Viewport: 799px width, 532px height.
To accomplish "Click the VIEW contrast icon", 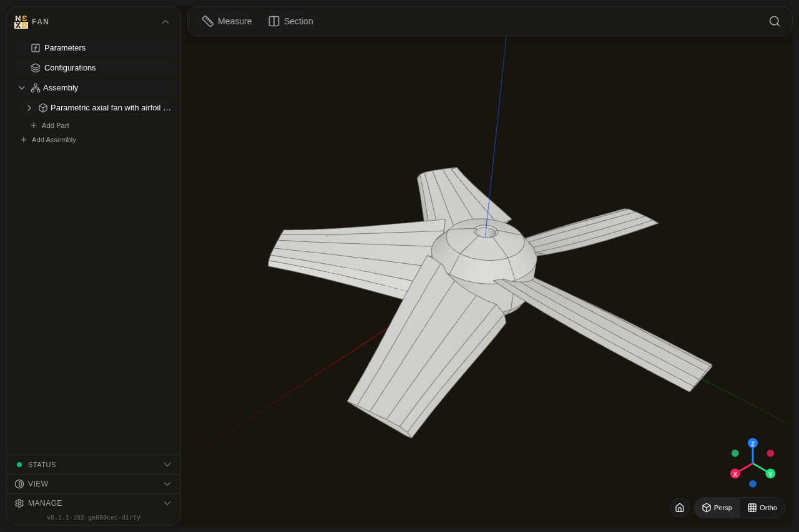I will tap(19, 484).
